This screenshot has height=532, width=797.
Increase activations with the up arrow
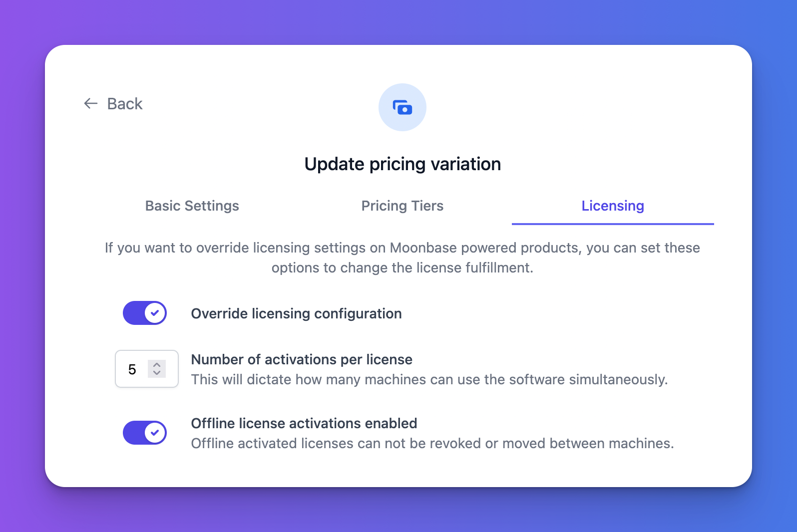coord(157,365)
